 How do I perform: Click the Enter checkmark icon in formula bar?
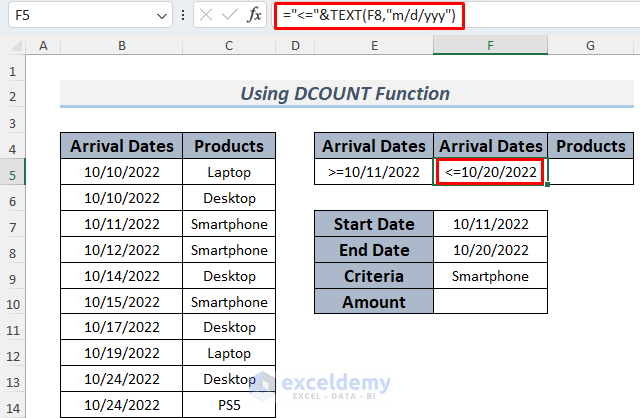[229, 15]
